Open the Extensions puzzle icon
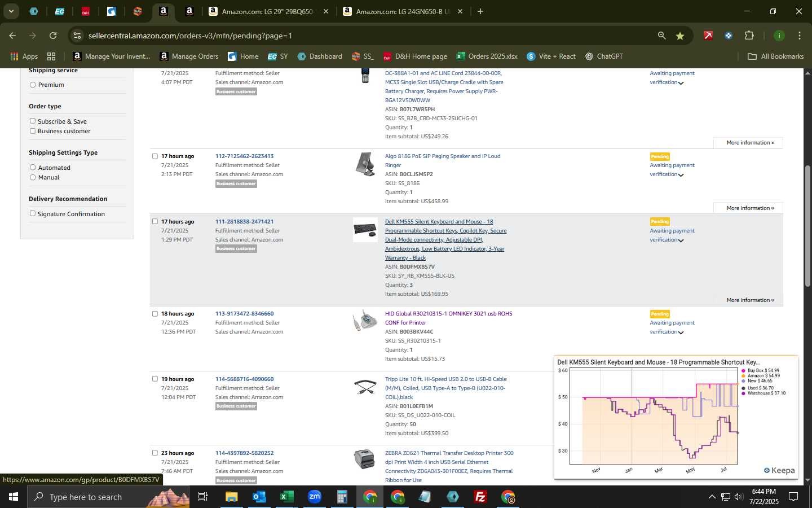 tap(749, 36)
